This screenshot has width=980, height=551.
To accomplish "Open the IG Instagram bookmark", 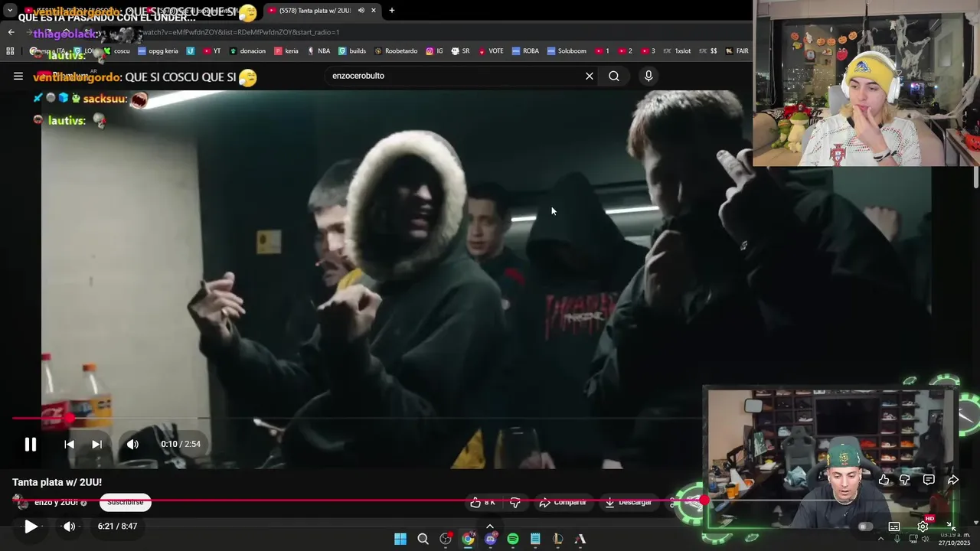I will coord(434,51).
